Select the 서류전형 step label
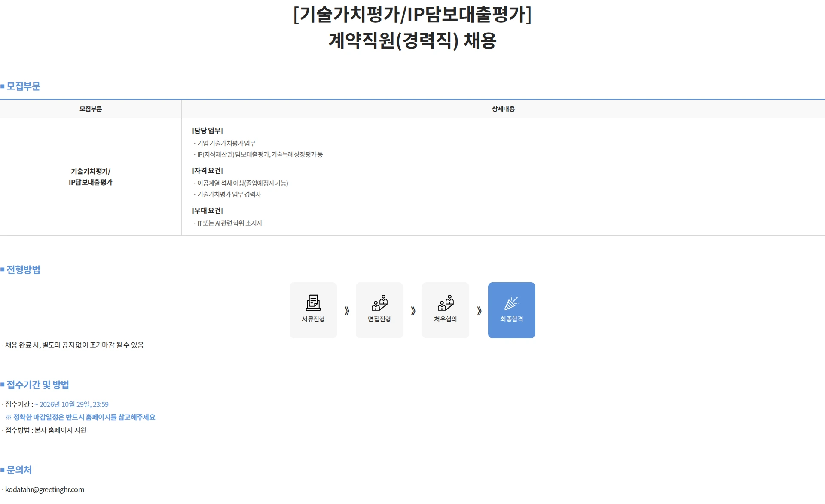The height and width of the screenshot is (504, 825). pos(313,319)
